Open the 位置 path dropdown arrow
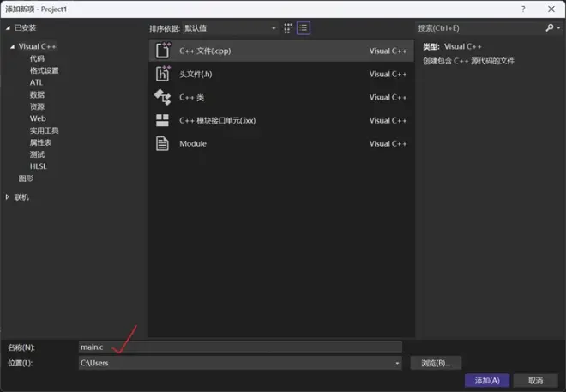The height and width of the screenshot is (392, 566). coord(397,363)
